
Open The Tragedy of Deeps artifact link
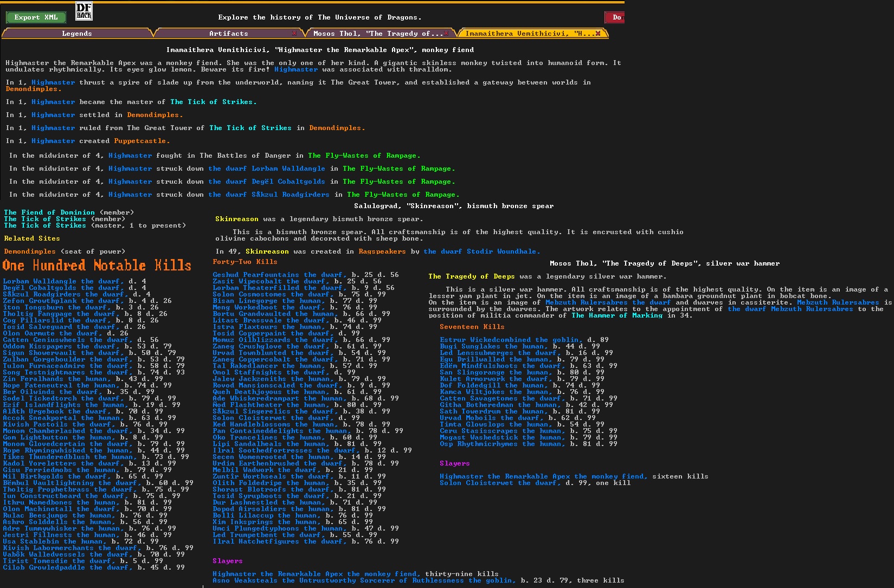click(x=472, y=276)
